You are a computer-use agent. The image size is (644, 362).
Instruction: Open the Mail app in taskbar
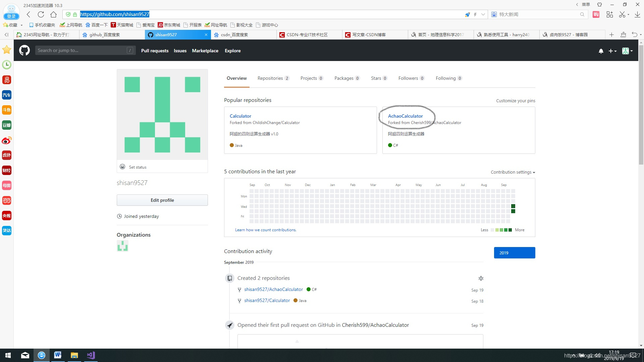(25, 355)
